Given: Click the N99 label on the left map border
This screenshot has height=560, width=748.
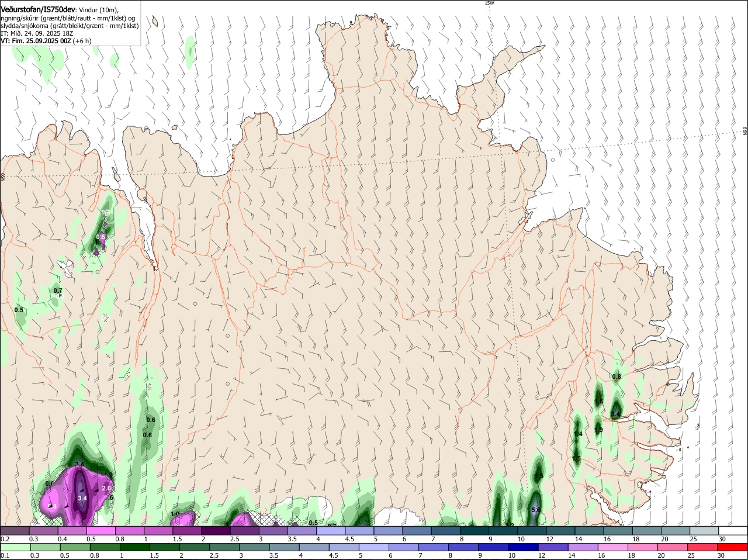Looking at the screenshot, I should (3, 177).
